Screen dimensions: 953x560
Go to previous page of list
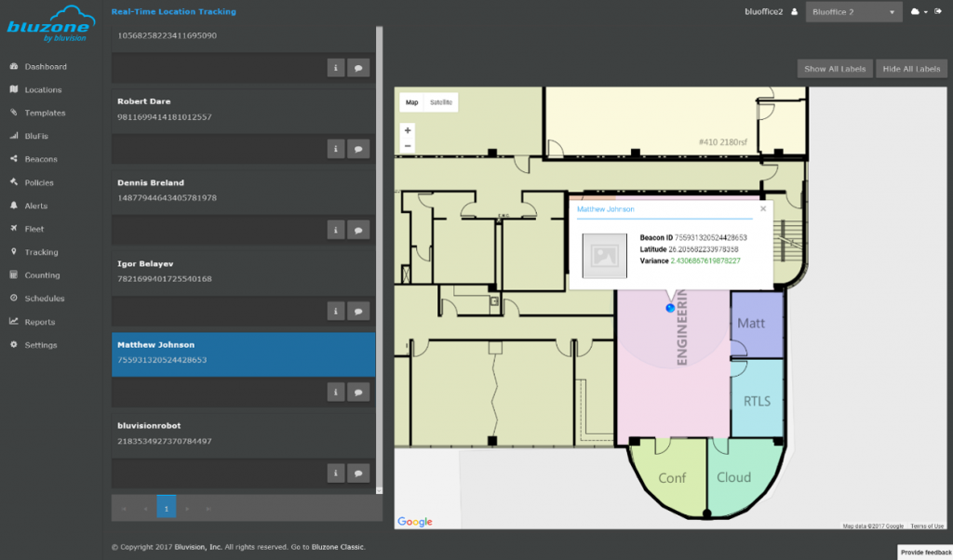coord(145,509)
